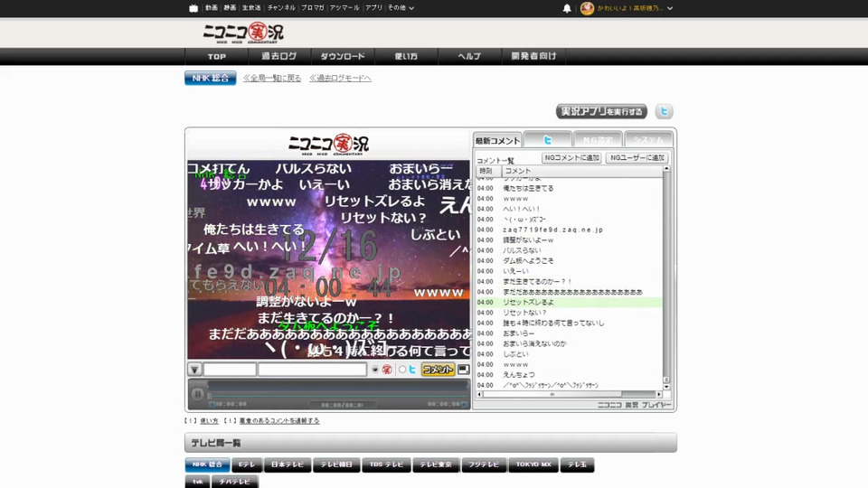This screenshot has height=488, width=868.
Task: Open アツマール in the top bar
Action: tap(344, 8)
